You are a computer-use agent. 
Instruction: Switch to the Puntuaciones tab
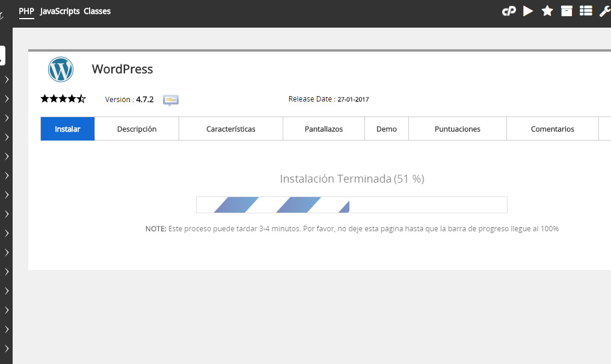(458, 129)
